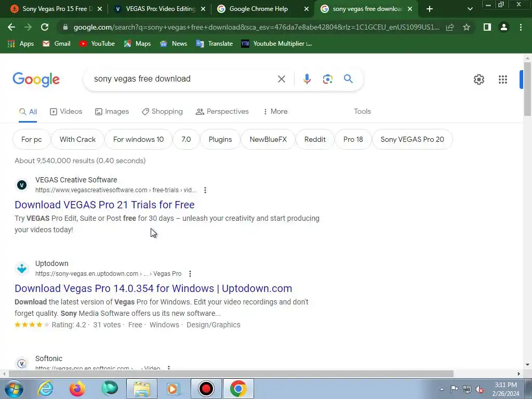Open the taskbar clock showing 3:11 PM

506,389
